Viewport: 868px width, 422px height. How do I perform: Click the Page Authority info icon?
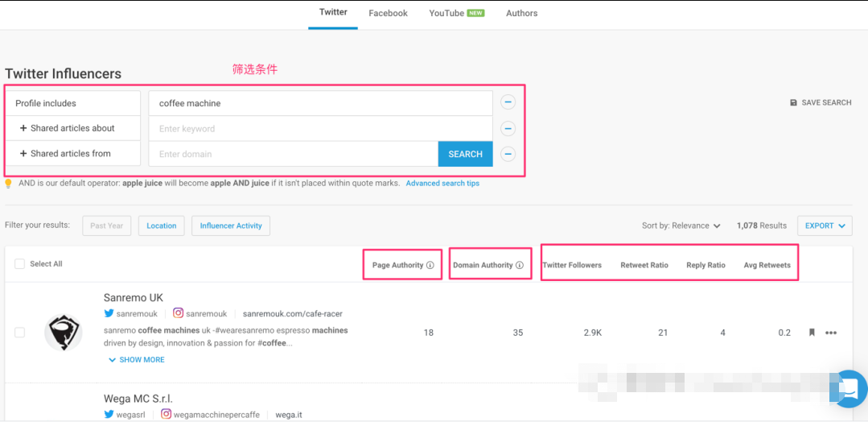pos(430,266)
